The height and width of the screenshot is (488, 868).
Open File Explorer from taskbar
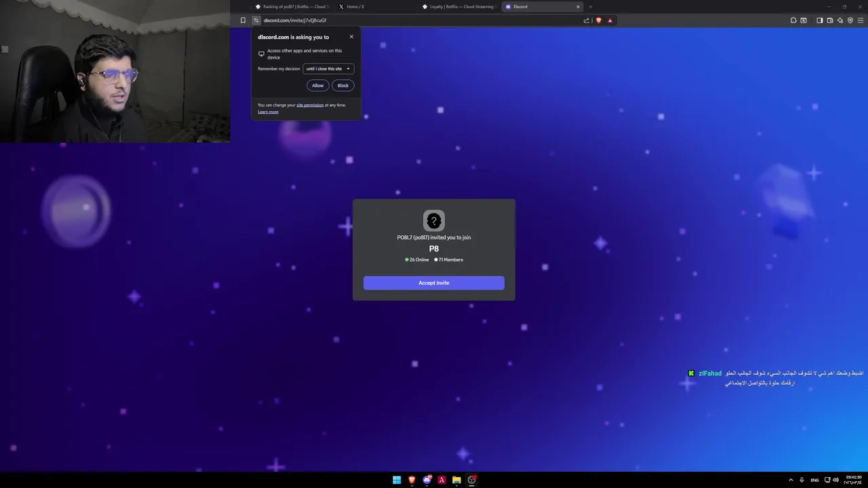click(456, 480)
